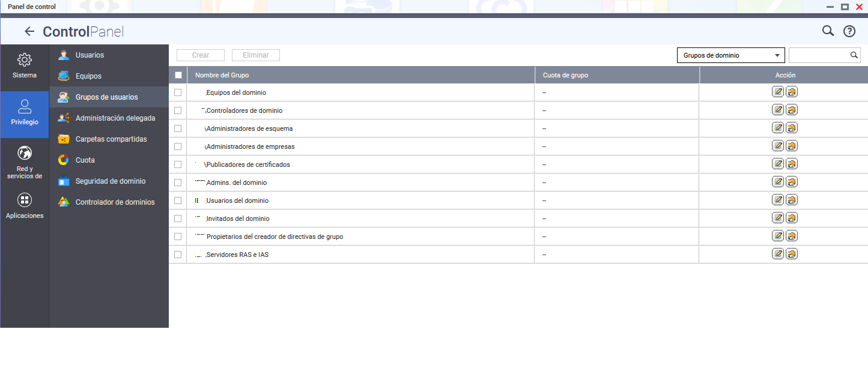The width and height of the screenshot is (868, 389).
Task: Open Red y servicios globe section
Action: [25, 162]
